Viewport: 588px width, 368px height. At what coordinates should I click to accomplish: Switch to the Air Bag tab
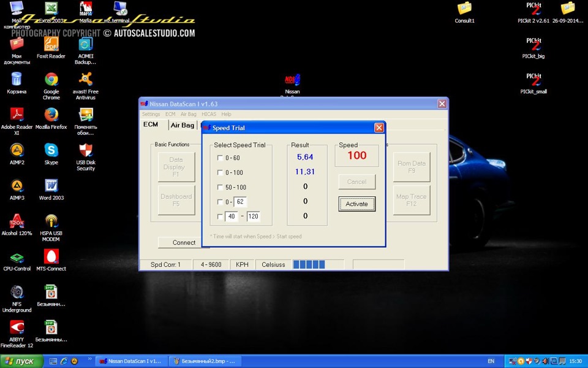(183, 125)
